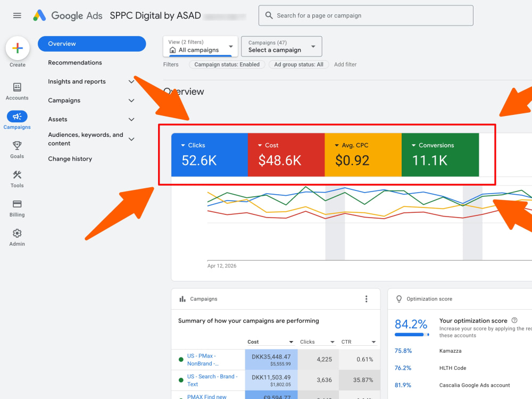Click green status dot for US - Search Brand

pyautogui.click(x=181, y=380)
